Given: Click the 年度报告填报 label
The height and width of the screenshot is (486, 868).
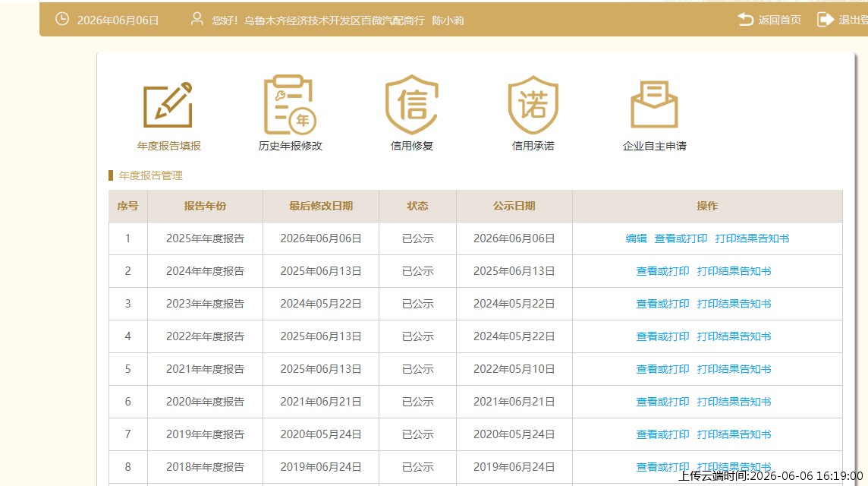Looking at the screenshot, I should click(x=169, y=146).
